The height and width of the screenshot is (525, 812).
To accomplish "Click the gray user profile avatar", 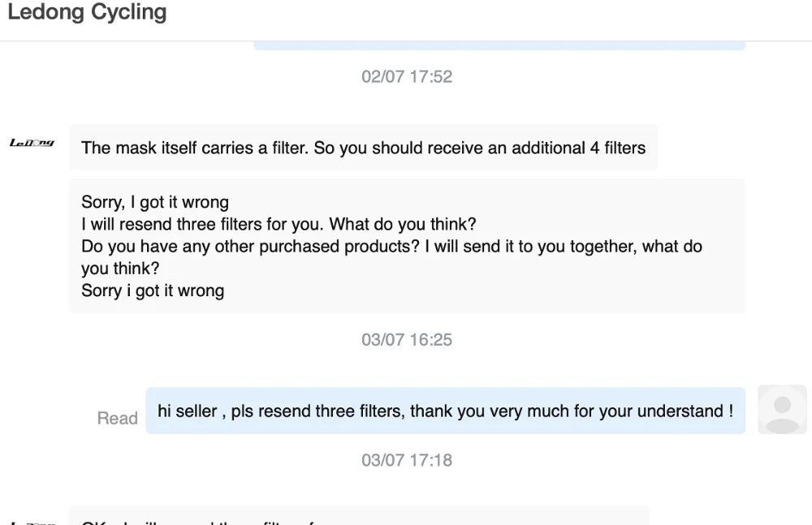I will point(782,409).
